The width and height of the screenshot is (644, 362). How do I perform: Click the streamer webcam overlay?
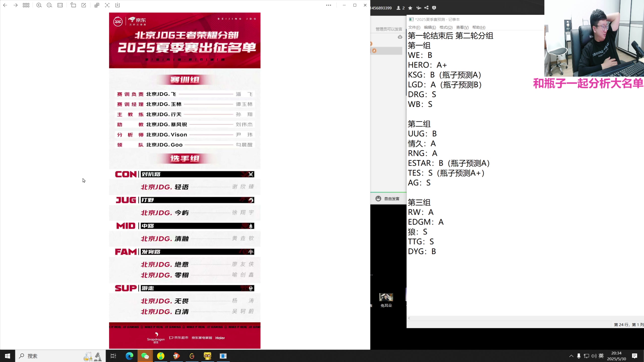[594, 38]
